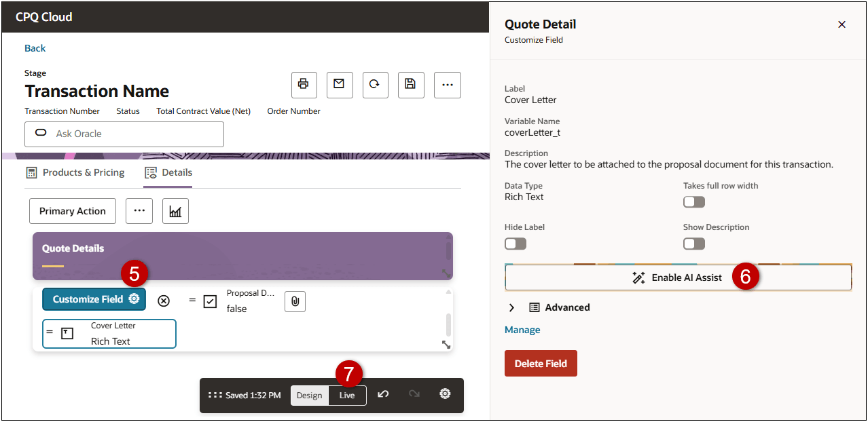Click the print icon button

[304, 85]
